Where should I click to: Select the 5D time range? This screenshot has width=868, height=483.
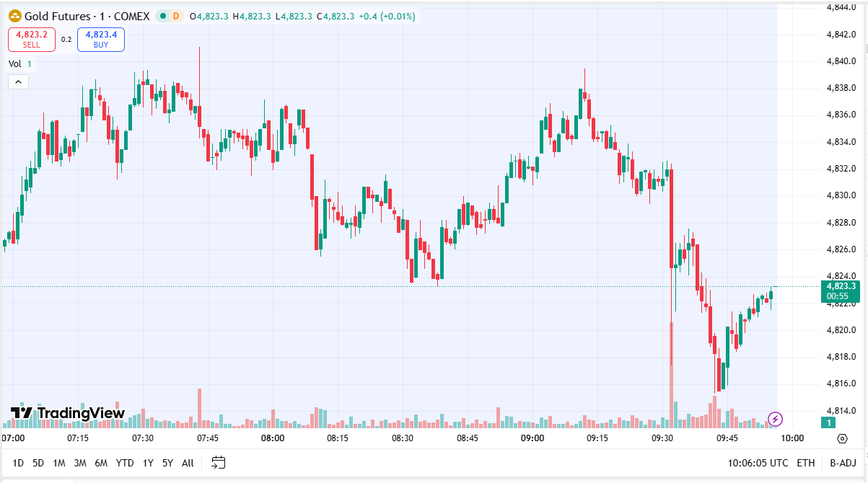[x=38, y=463]
